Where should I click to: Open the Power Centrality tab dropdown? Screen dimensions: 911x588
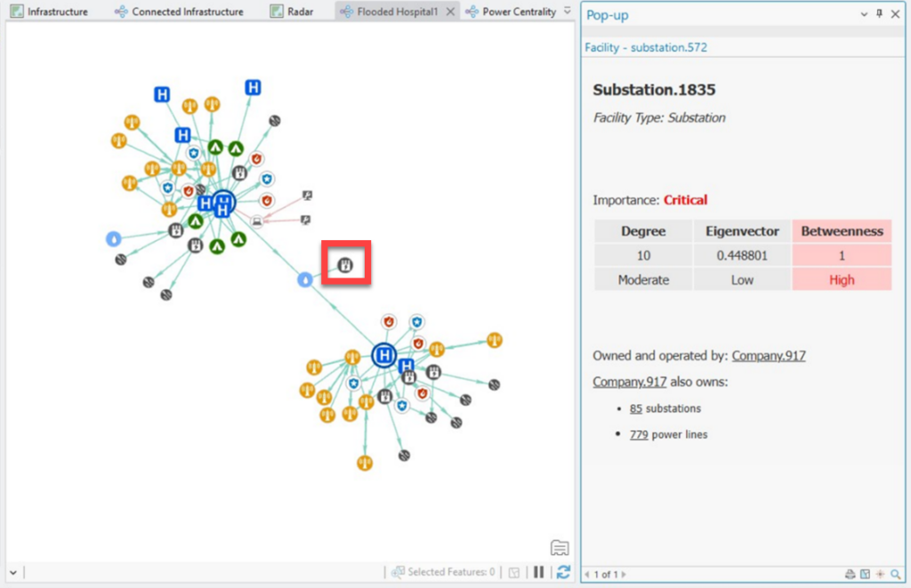pyautogui.click(x=564, y=12)
